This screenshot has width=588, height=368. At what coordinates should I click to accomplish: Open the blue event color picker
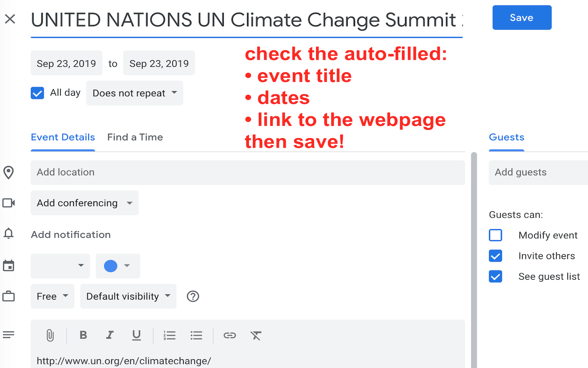click(x=118, y=266)
